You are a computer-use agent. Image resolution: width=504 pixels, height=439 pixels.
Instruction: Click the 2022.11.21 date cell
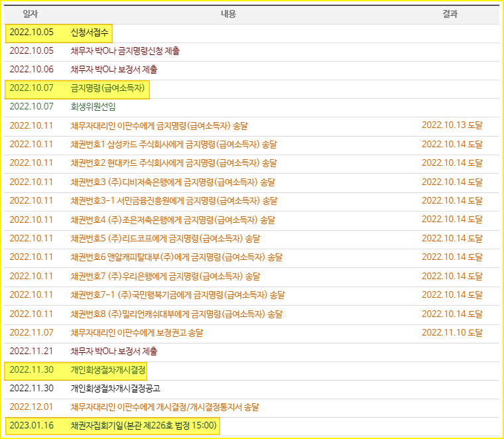pos(31,351)
